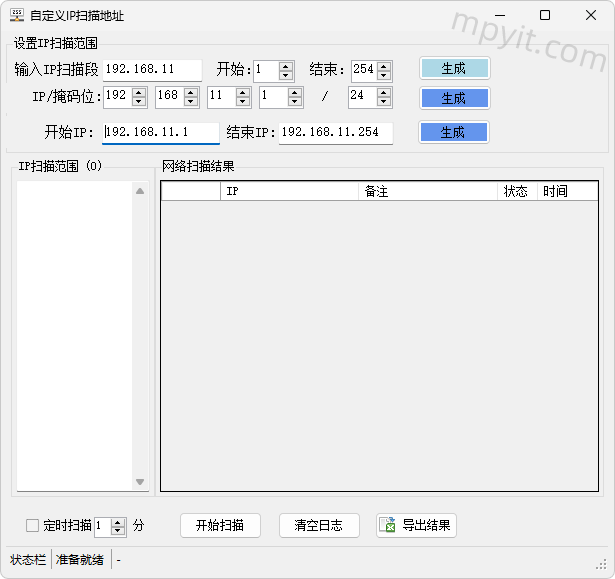Click the mask bits value field 24
Screen dimensions: 615x579
point(363,97)
